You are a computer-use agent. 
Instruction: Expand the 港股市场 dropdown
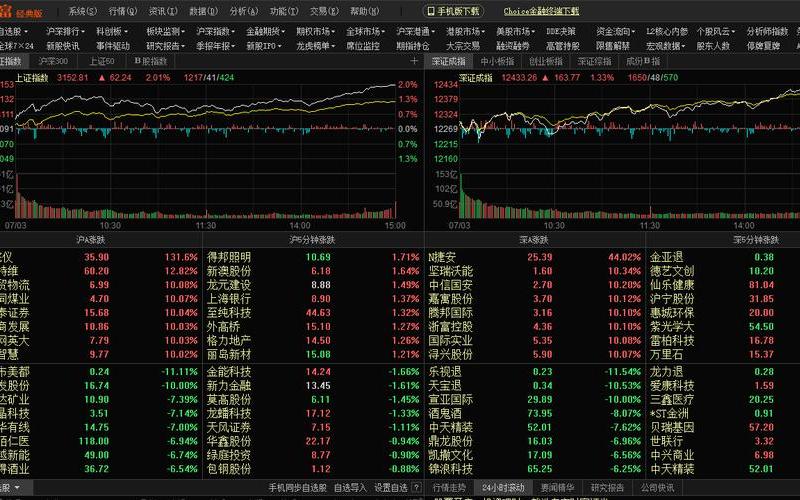(465, 32)
